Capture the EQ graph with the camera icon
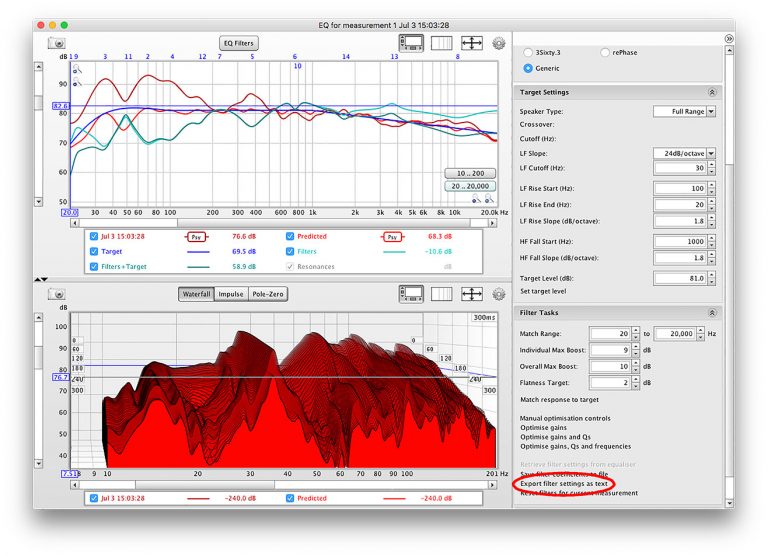 coord(57,43)
